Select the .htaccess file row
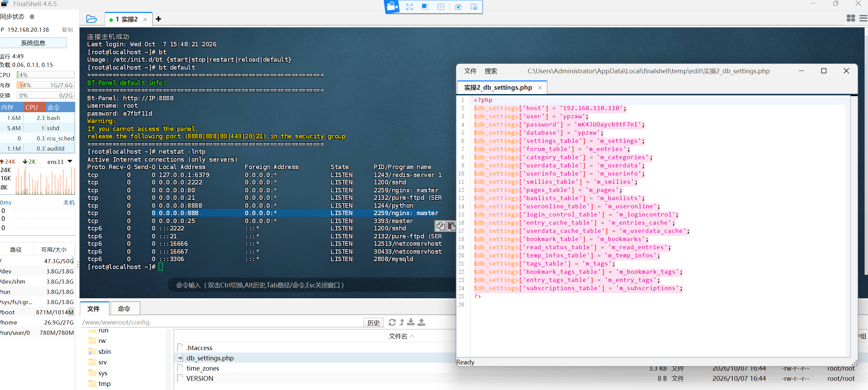Viewport: 868px width, 390px height. click(315, 348)
